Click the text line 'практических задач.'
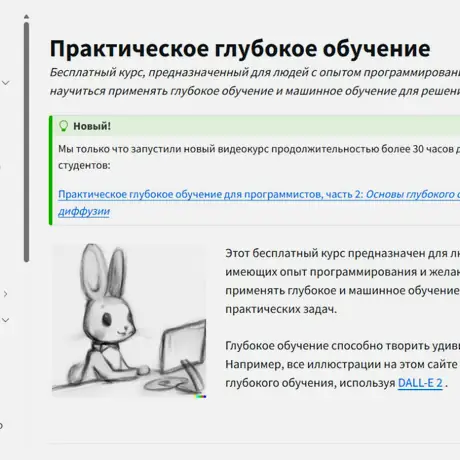Screen dimensions: 460x460 tap(281, 309)
